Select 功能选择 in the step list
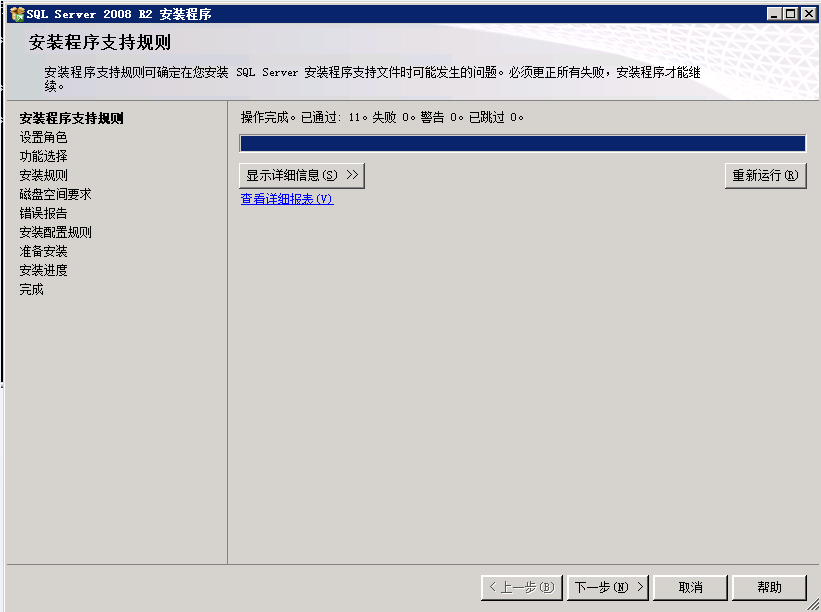This screenshot has width=821, height=612. coord(43,156)
